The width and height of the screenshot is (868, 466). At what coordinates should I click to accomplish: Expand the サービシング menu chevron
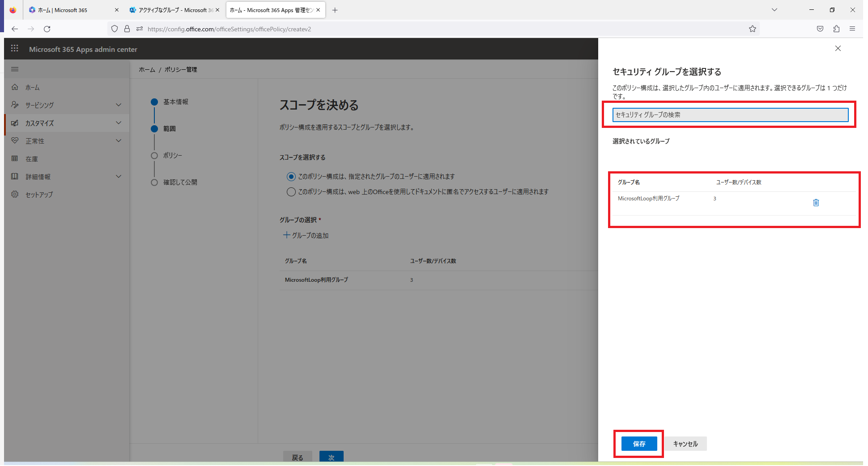point(119,105)
